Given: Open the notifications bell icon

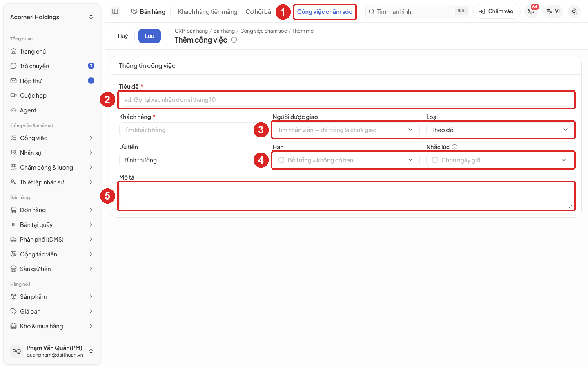Looking at the screenshot, I should point(531,11).
